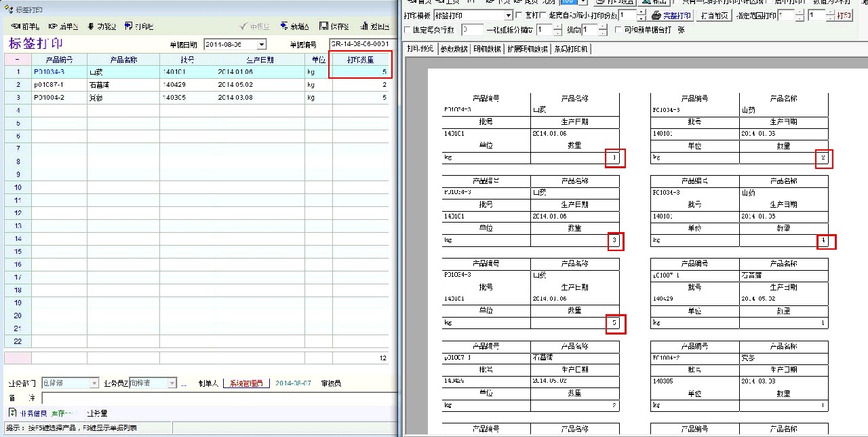868x437 pixels.
Task: Open the 业务部门 department dropdown
Action: point(94,383)
